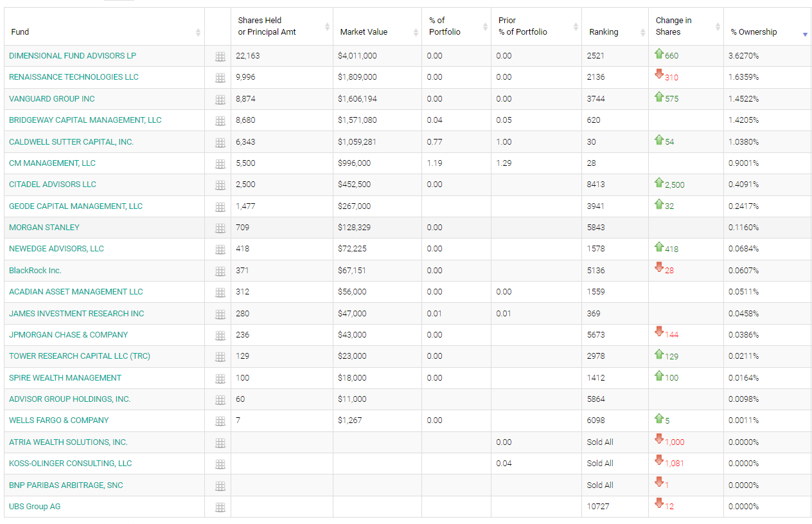Open BNP PARIBAS ARBITRAGE, SNC link
The width and height of the screenshot is (812, 524).
[66, 485]
